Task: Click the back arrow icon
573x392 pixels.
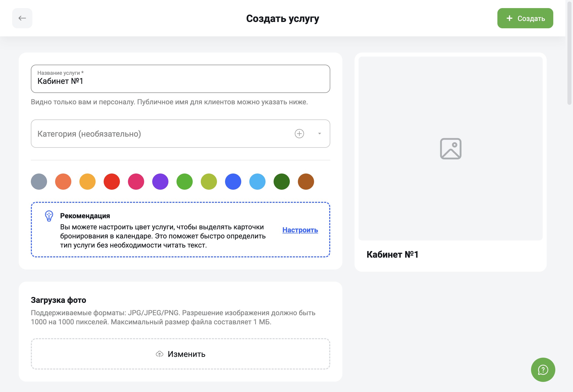Action: coord(22,18)
